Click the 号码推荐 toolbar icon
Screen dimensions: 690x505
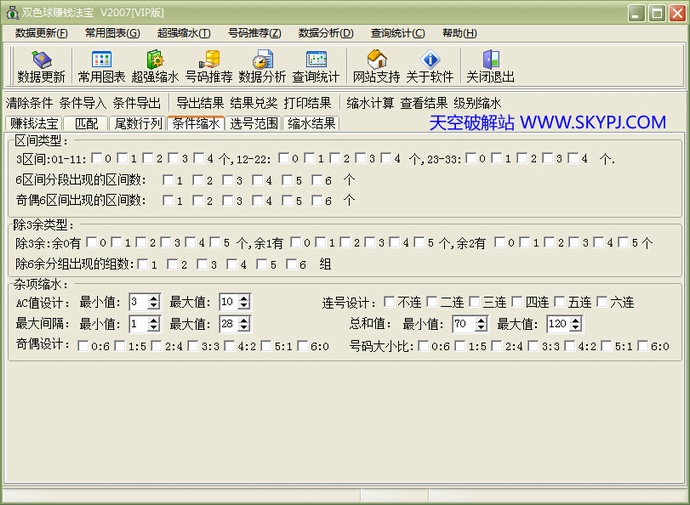click(208, 67)
